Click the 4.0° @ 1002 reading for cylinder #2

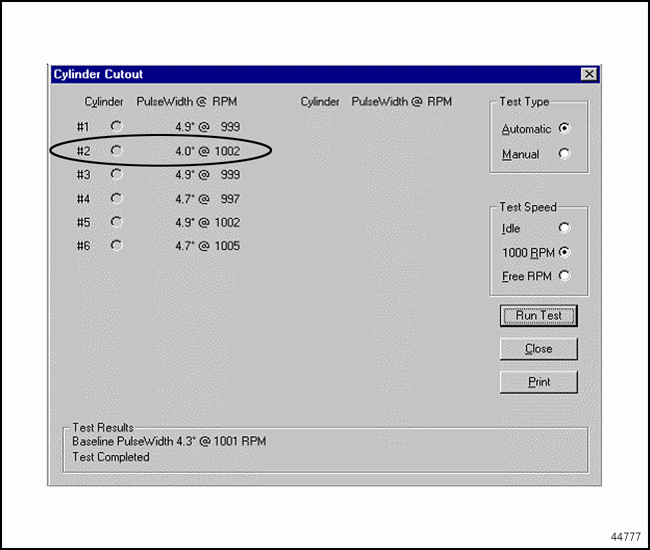click(207, 150)
